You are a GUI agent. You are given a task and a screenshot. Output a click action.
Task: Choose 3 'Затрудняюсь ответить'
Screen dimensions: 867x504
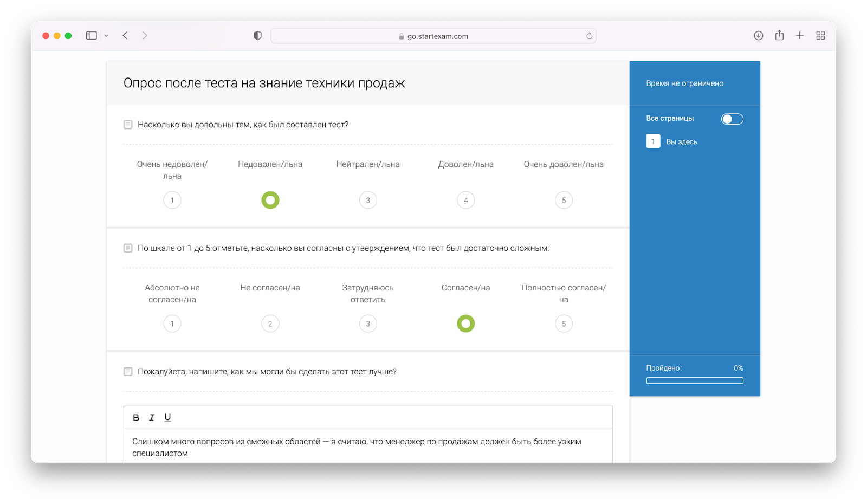368,324
